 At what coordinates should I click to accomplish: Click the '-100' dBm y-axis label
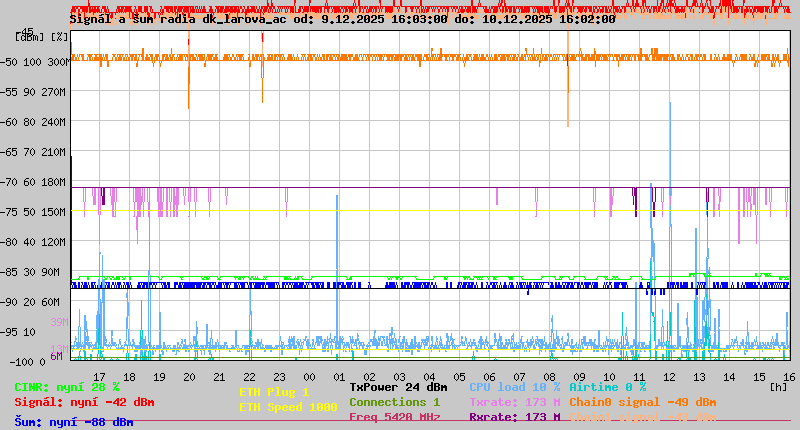click(21, 362)
